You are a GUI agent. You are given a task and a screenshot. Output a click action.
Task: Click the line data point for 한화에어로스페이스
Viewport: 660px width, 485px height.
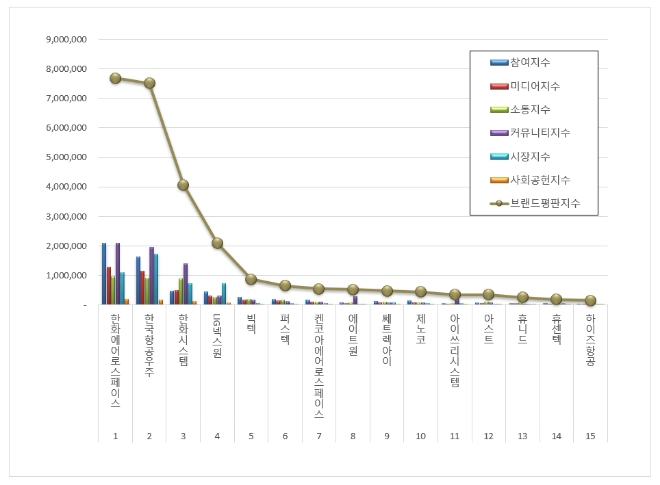116,78
